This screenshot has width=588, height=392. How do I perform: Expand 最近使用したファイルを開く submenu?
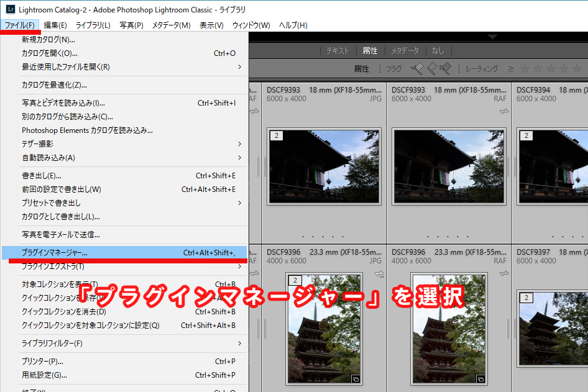click(124, 67)
